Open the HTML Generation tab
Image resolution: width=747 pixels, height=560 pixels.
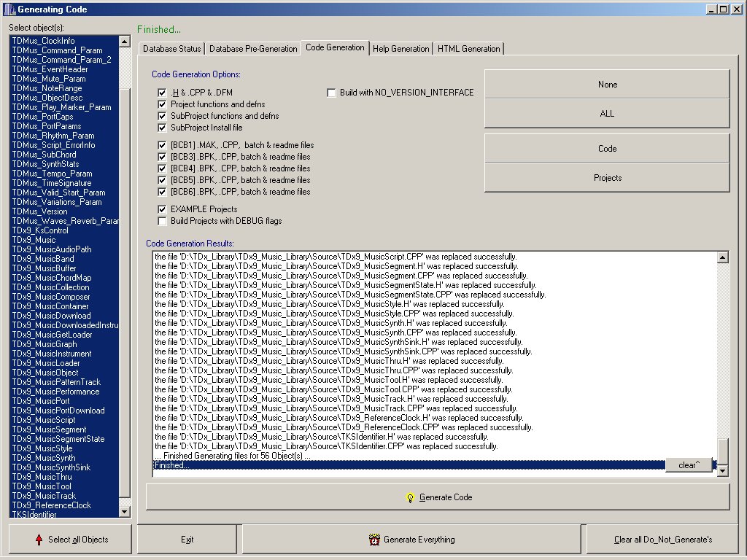pos(468,49)
